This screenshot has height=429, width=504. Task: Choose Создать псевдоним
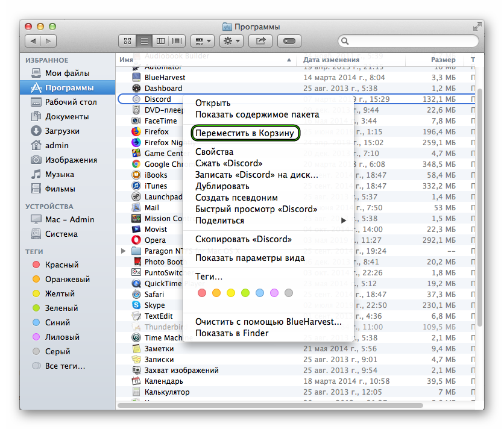coord(268,198)
